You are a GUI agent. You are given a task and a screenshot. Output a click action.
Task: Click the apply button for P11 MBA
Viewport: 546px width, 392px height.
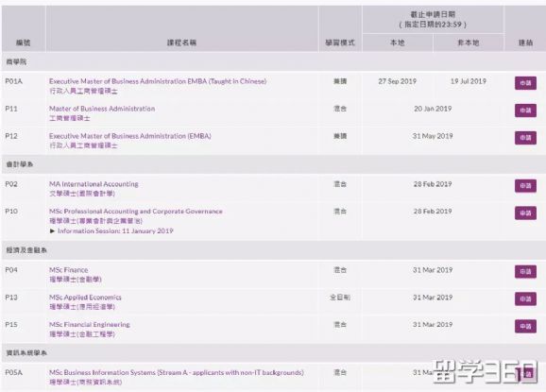pyautogui.click(x=525, y=111)
